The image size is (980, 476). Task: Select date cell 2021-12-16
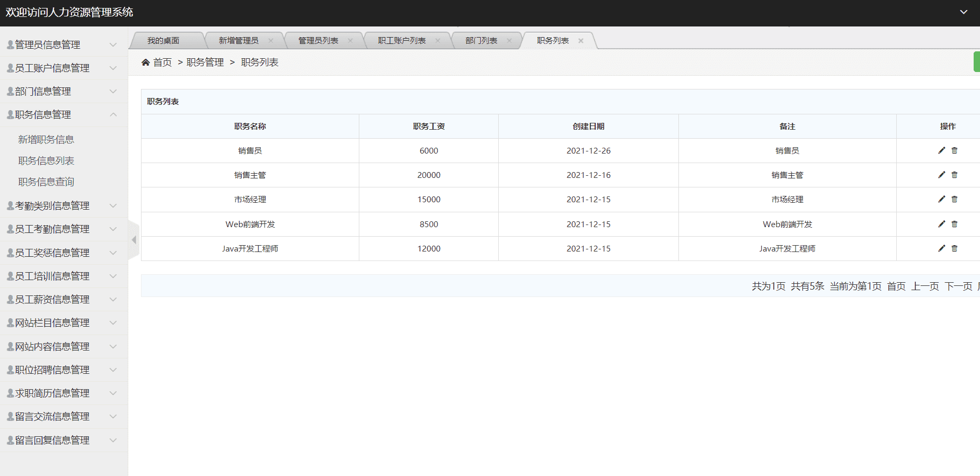click(x=588, y=175)
